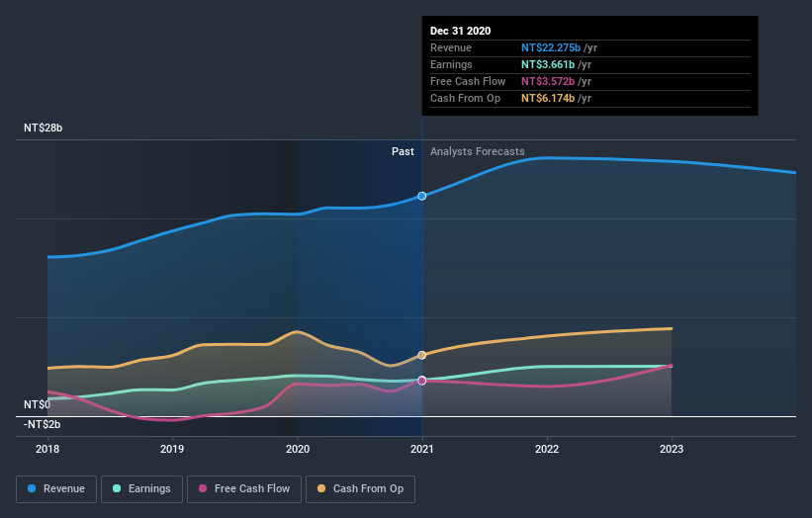
Task: Click the Revenue row label in tooltip
Action: coord(451,47)
